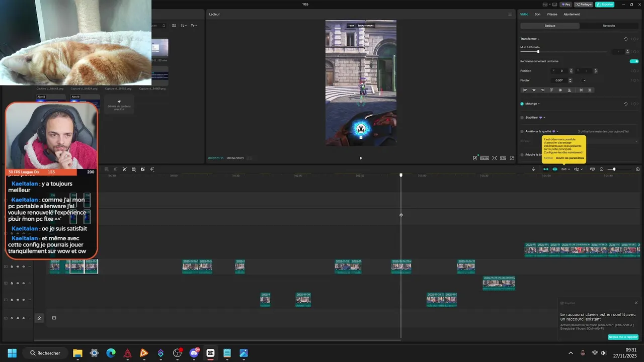The height and width of the screenshot is (362, 644).
Task: Reset the Mélange settings
Action: point(626,104)
